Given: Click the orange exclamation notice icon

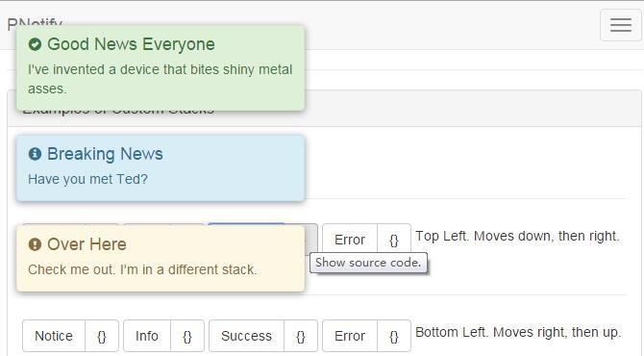Looking at the screenshot, I should [x=35, y=244].
